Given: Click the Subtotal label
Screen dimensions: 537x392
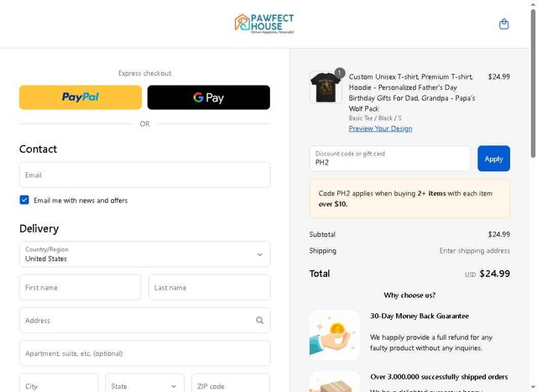Looking at the screenshot, I should pos(322,234).
